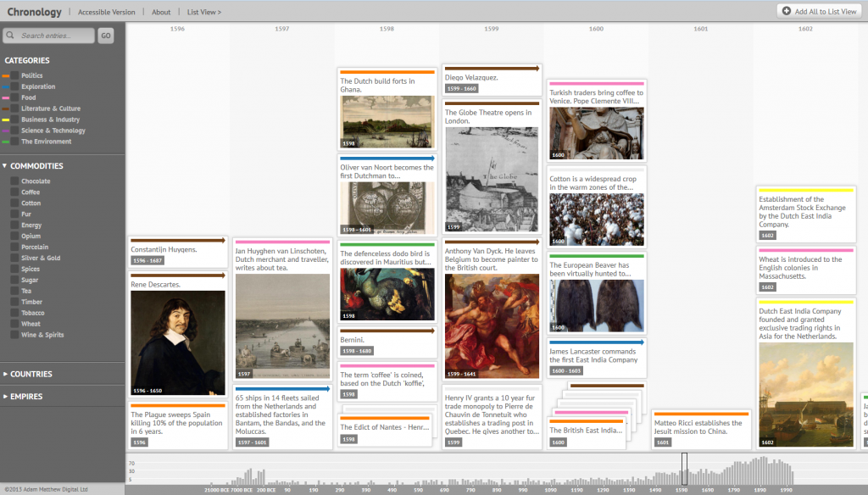
Task: Click the plus icon beside Add All
Action: [786, 11]
